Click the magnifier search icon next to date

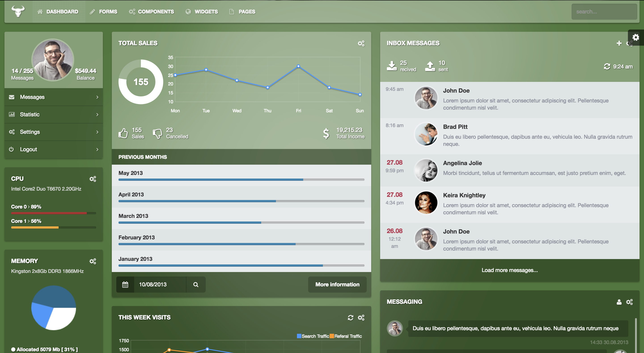click(x=196, y=285)
